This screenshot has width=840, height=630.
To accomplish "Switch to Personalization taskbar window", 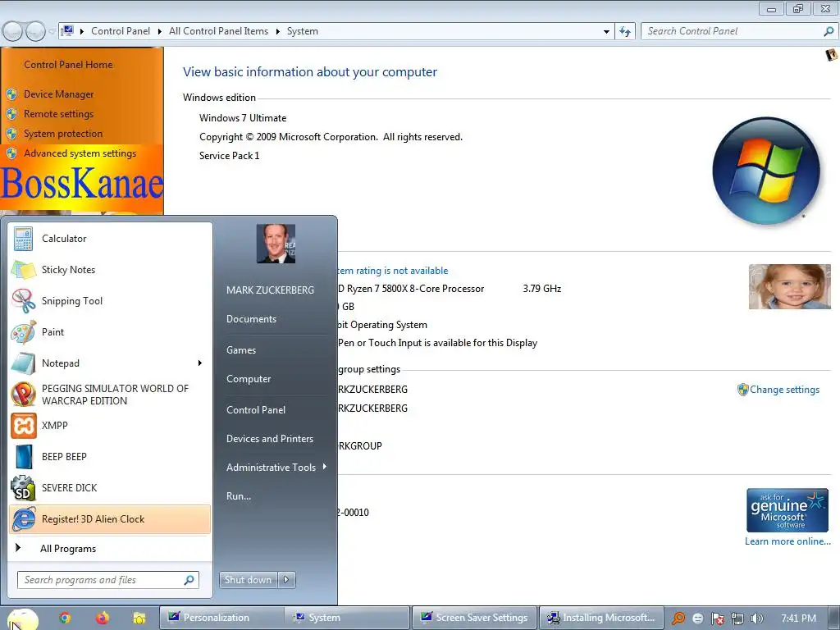I will click(221, 618).
